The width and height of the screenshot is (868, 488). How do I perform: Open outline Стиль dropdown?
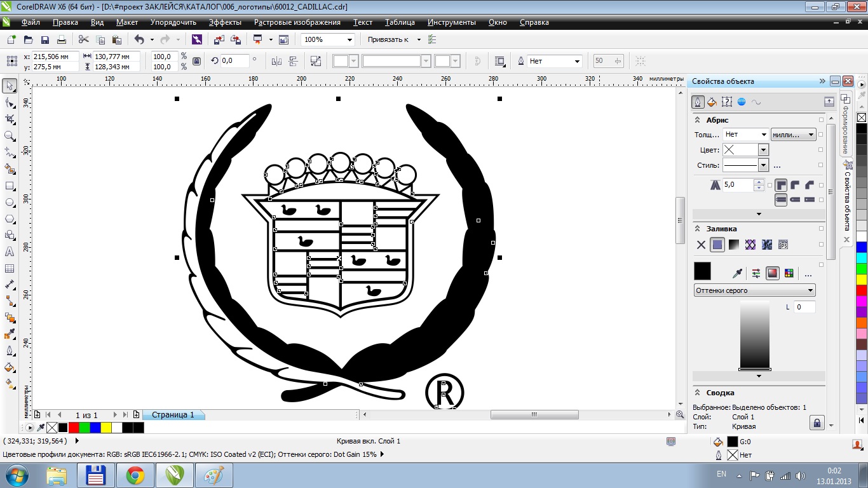(x=764, y=165)
